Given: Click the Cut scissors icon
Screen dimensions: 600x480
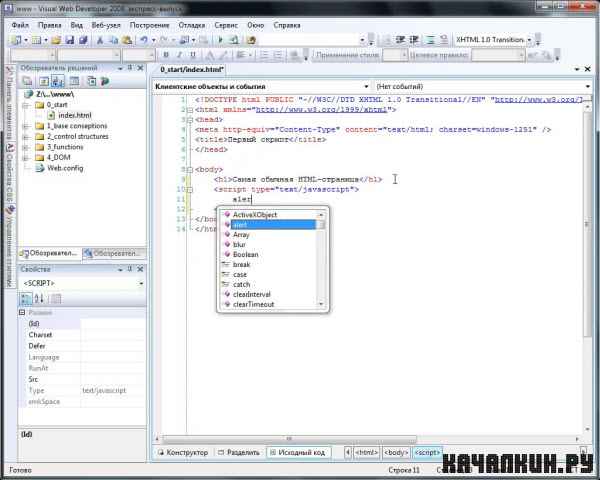Looking at the screenshot, I should click(x=100, y=40).
